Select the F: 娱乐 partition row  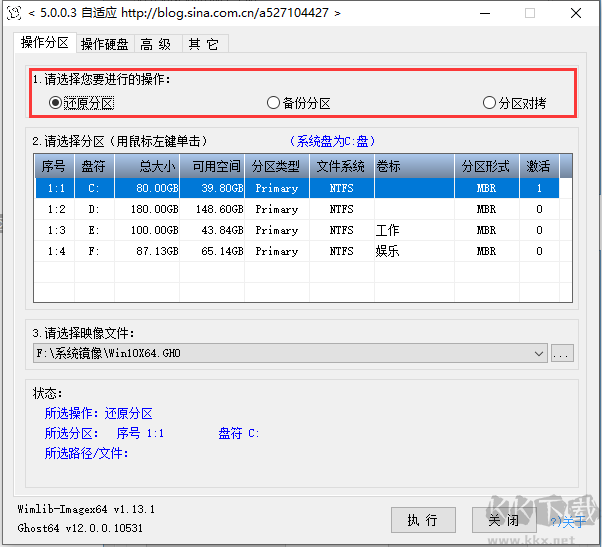300,251
